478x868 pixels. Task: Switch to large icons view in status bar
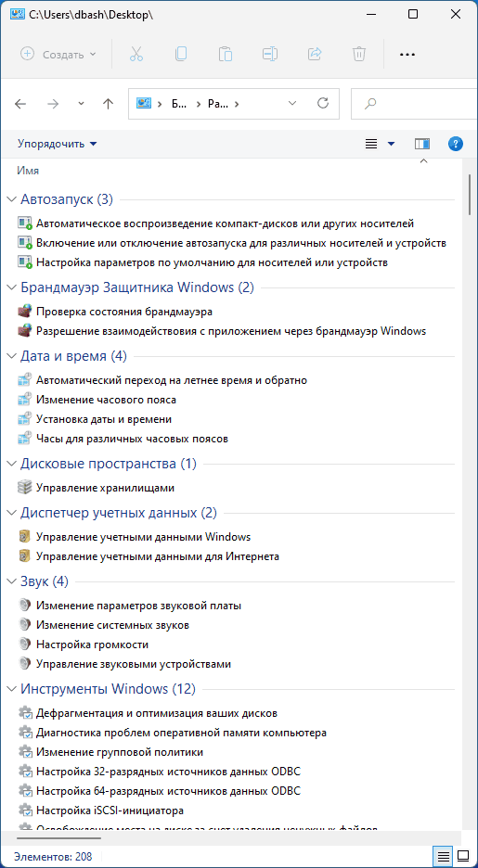463,856
